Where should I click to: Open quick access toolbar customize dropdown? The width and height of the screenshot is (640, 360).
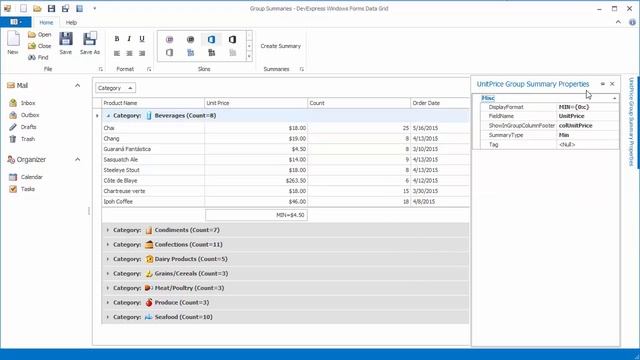click(95, 8)
